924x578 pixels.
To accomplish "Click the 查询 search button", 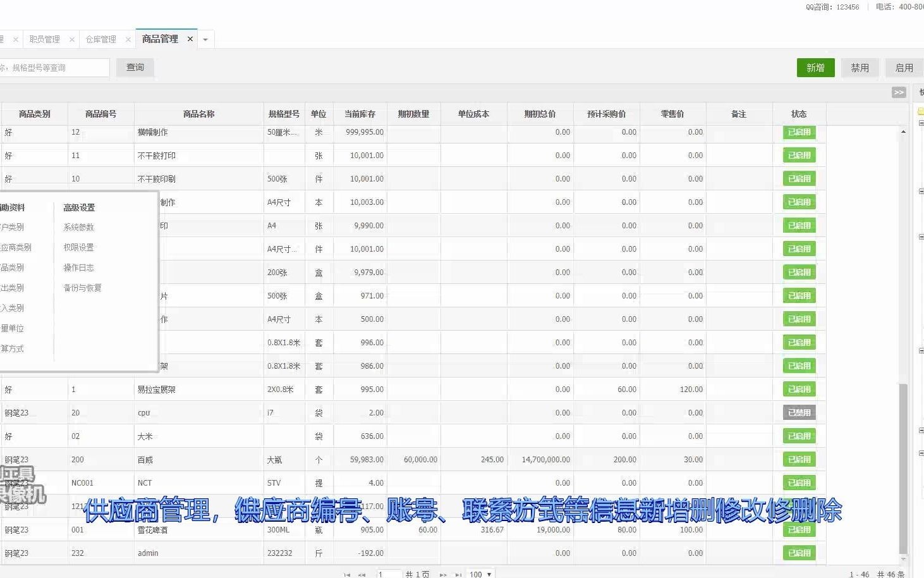I will [135, 68].
